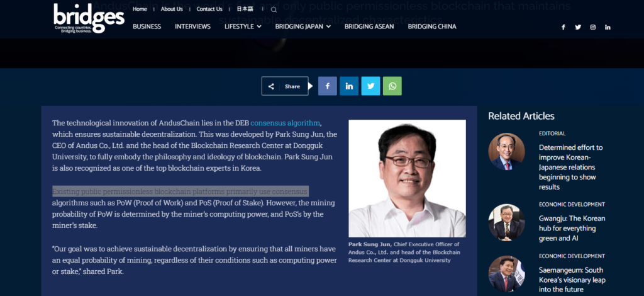644x296 pixels.
Task: Open the Home link
Action: 140,9
